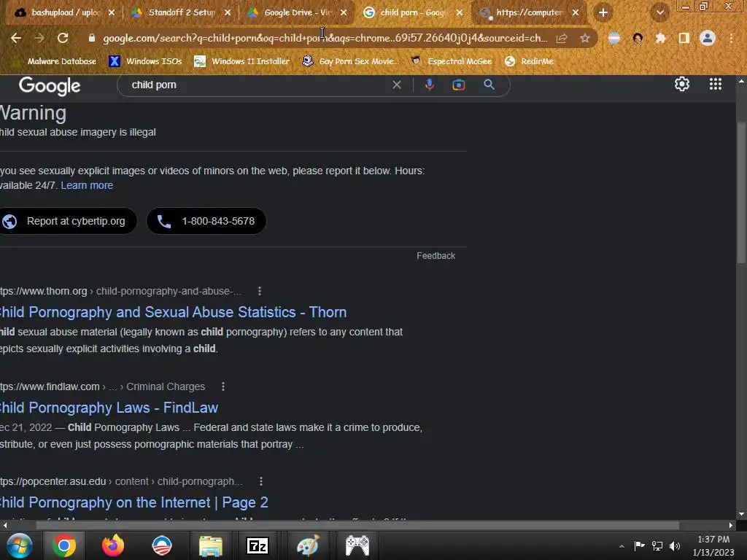Open the FindLaw result link
747x560 pixels.
click(109, 408)
